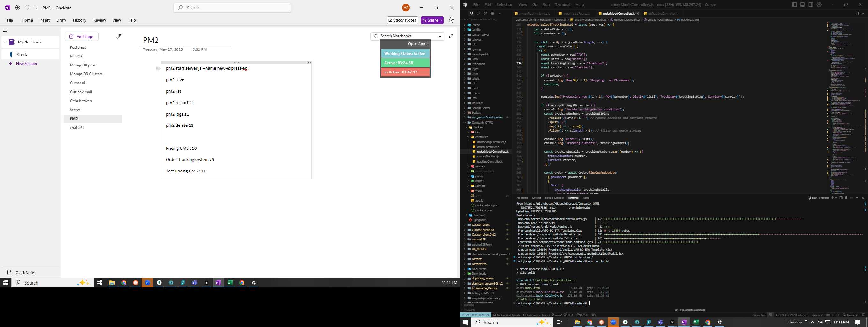The height and width of the screenshot is (327, 868).
Task: Open File Explorer in right taskbar
Action: pyautogui.click(x=578, y=322)
